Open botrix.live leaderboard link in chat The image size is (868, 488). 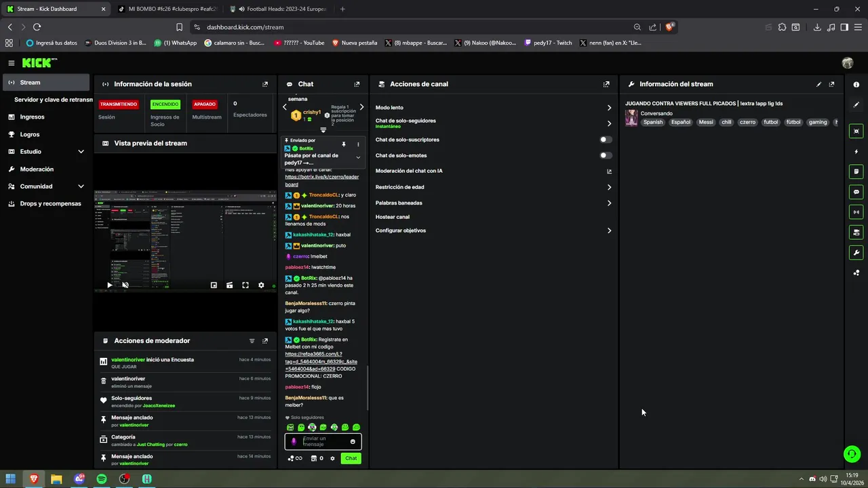click(322, 180)
